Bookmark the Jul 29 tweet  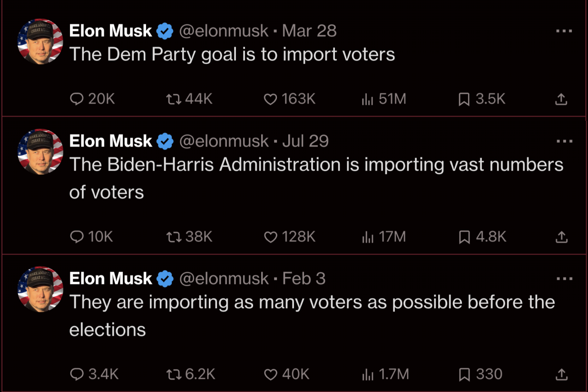pyautogui.click(x=464, y=236)
